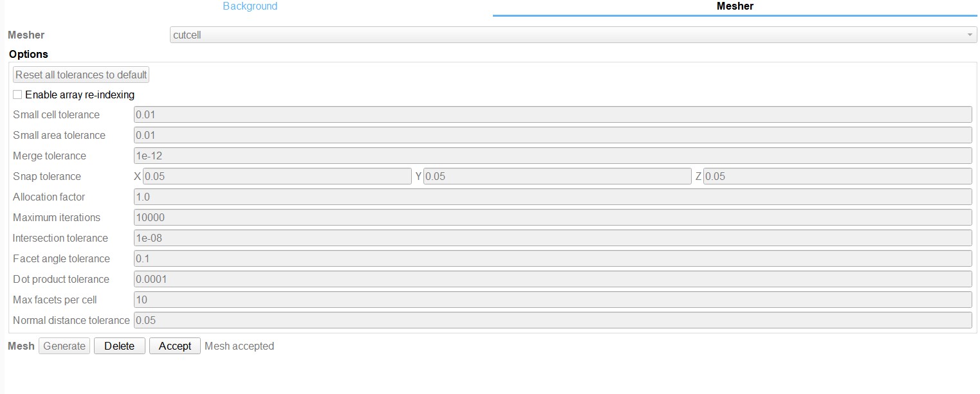Select the Allocation factor field

pyautogui.click(x=552, y=197)
